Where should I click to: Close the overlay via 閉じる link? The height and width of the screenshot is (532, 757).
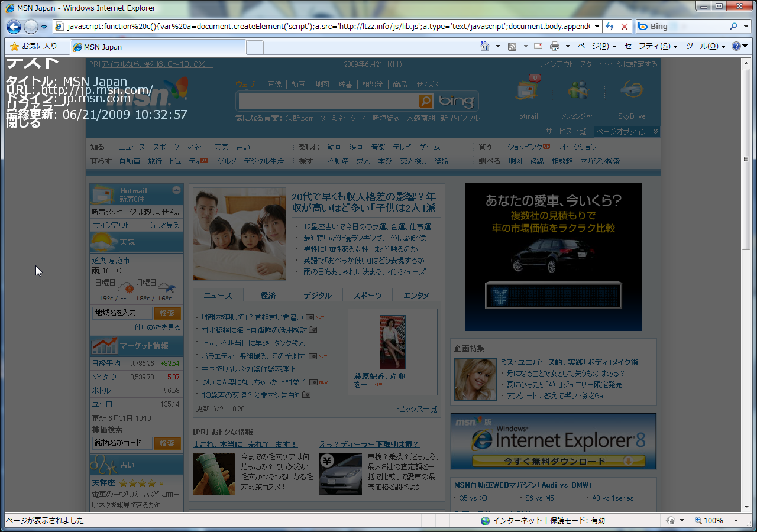pos(23,123)
